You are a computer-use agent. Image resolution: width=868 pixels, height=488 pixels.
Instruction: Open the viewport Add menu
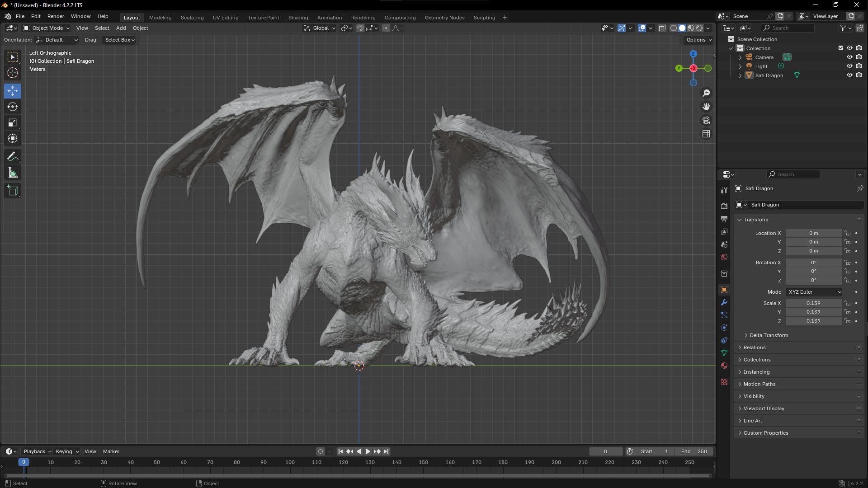point(121,28)
